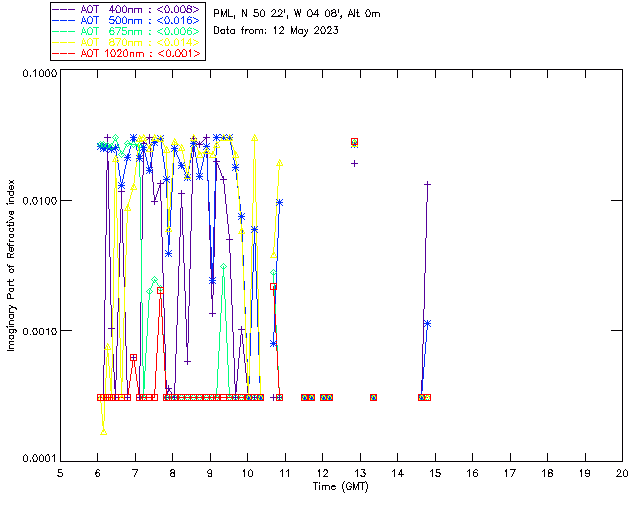Click the y-axis tick label 0.0001
The image size is (640, 512).
(x=40, y=459)
